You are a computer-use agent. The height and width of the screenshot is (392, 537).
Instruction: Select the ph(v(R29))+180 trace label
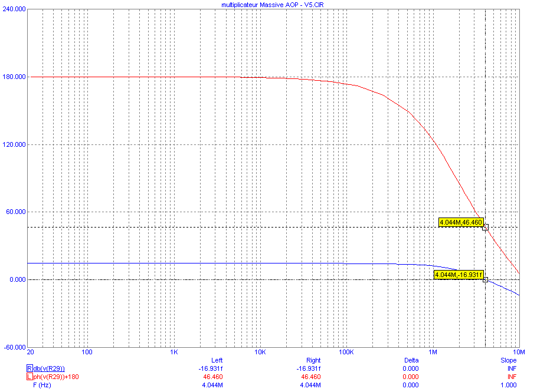click(x=56, y=377)
